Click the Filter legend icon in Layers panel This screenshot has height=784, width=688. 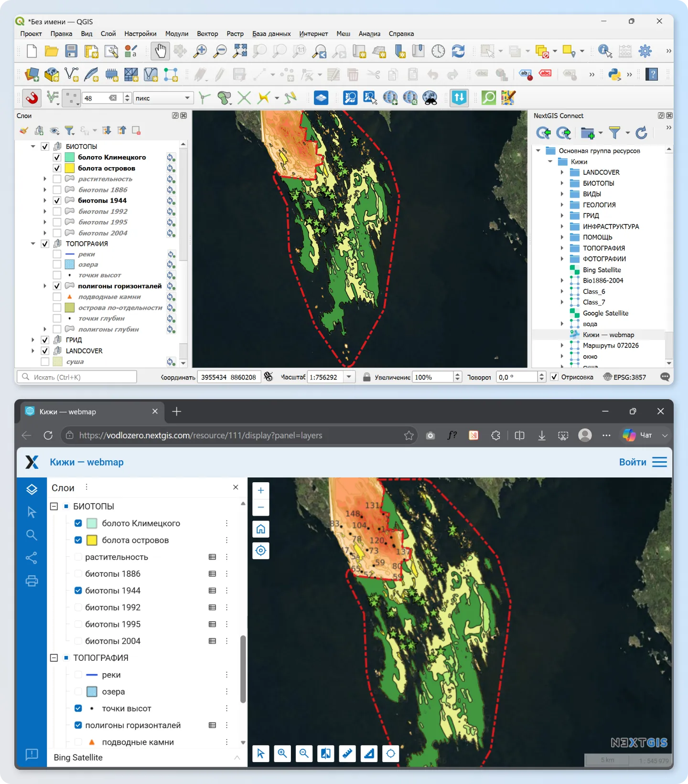click(x=70, y=130)
